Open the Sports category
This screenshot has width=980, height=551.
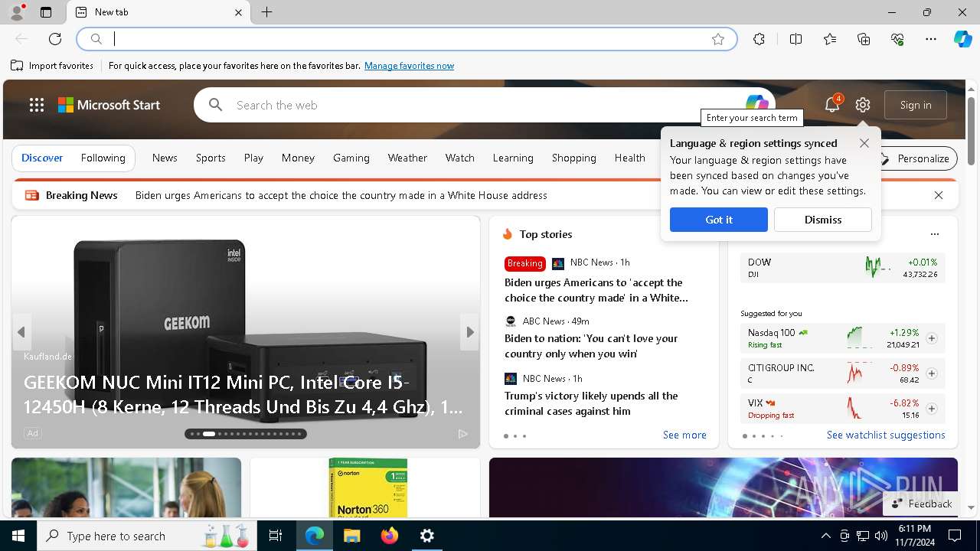pyautogui.click(x=211, y=158)
